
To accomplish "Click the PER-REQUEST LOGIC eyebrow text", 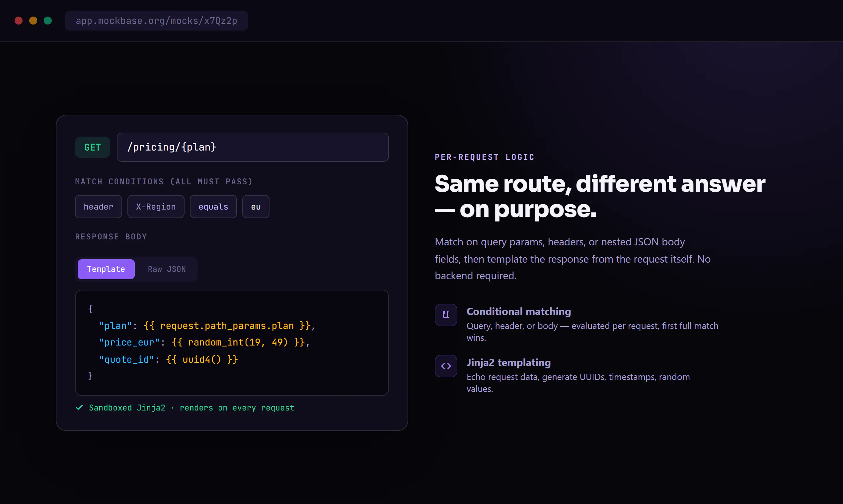I will pos(484,157).
